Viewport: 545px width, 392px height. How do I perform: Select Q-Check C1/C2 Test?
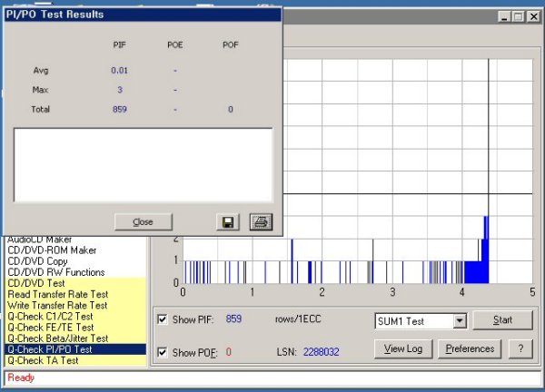(75, 317)
